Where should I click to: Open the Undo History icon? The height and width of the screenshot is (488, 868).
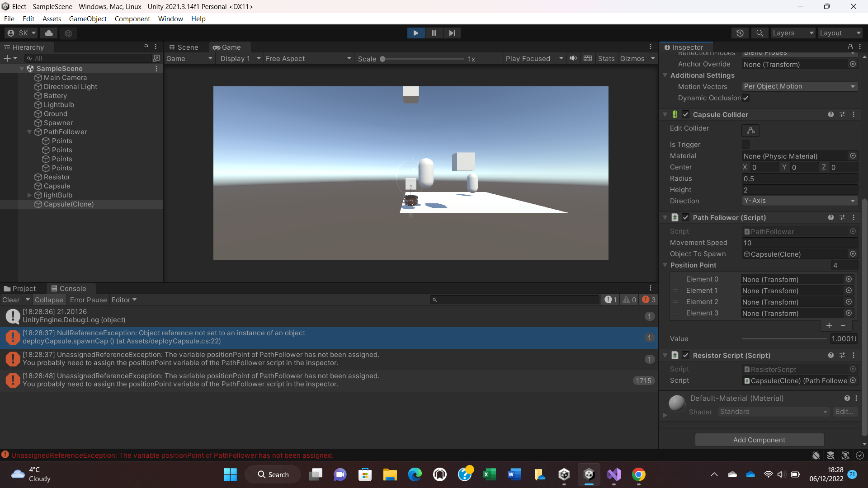coord(740,33)
